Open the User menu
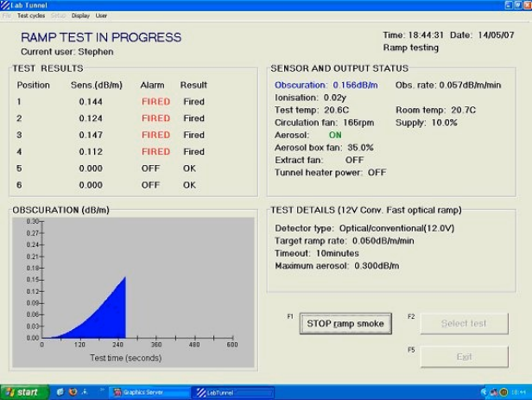The height and width of the screenshot is (400, 532). (101, 16)
